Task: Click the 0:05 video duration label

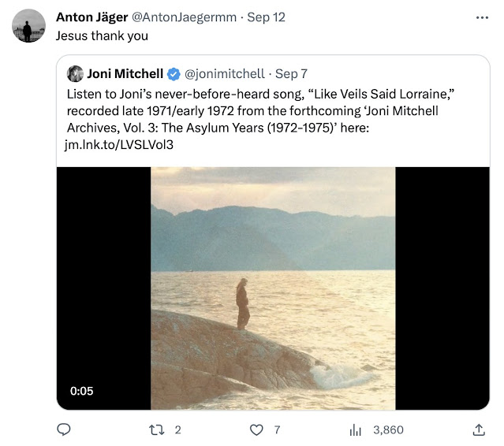Action: [x=81, y=391]
